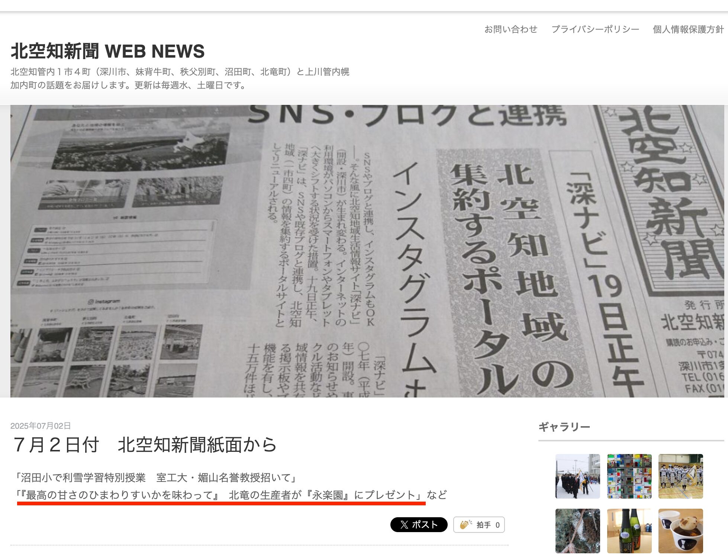View the baseball team gymnasium gallery photo

click(680, 476)
